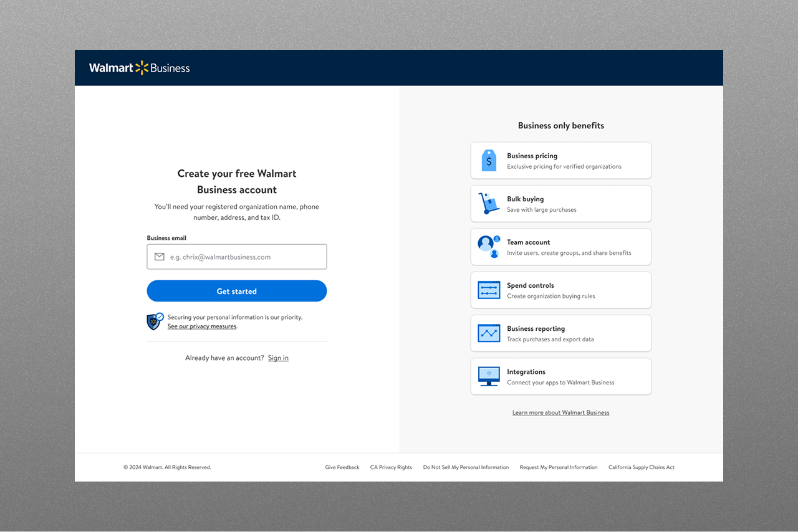Open the See our privacy measures link

click(x=202, y=326)
